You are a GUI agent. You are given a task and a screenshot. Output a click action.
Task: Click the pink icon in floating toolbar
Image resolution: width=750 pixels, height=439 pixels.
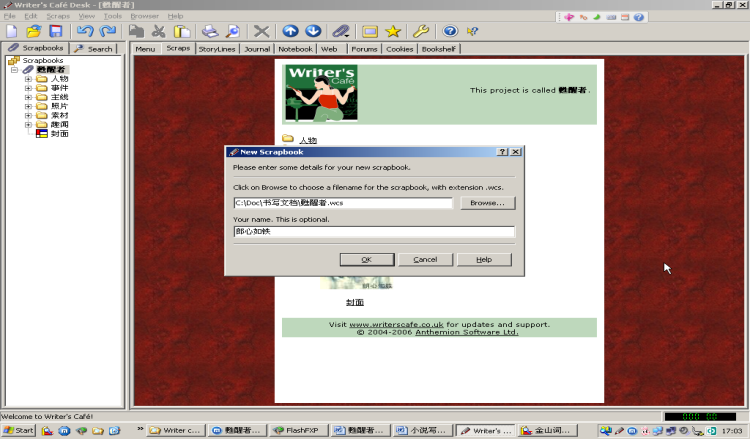point(569,17)
